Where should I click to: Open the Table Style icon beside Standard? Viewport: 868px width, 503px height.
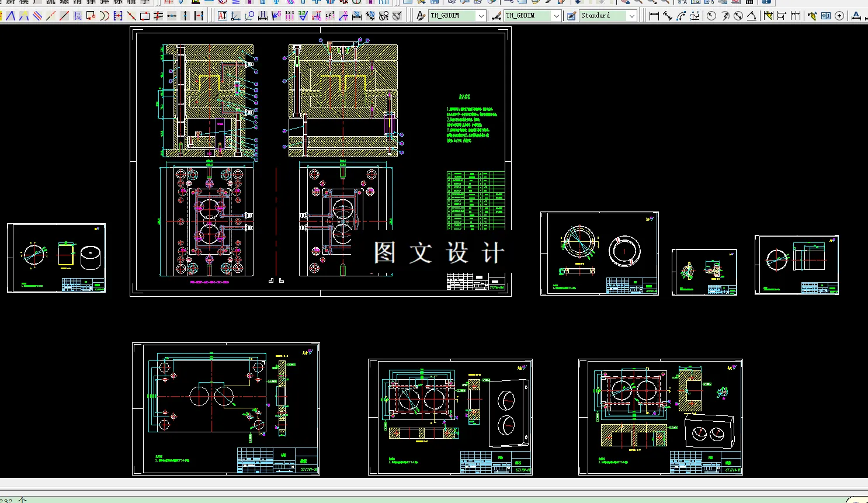pos(571,16)
